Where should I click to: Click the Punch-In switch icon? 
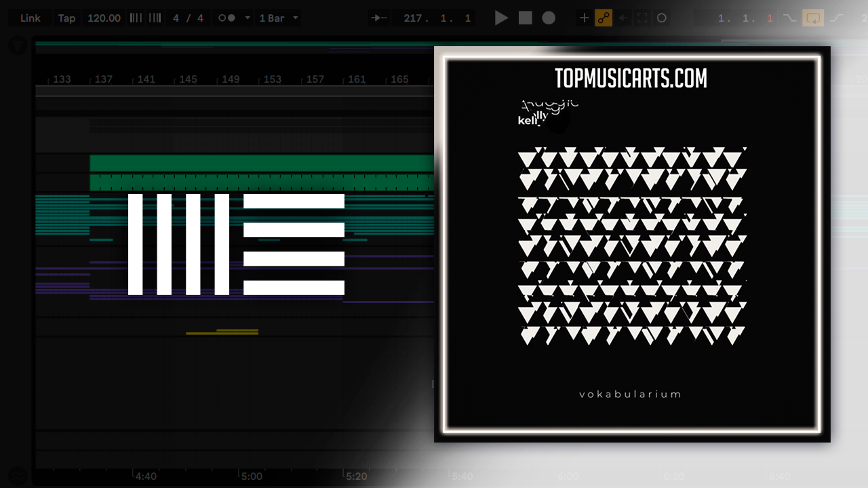pyautogui.click(x=789, y=18)
